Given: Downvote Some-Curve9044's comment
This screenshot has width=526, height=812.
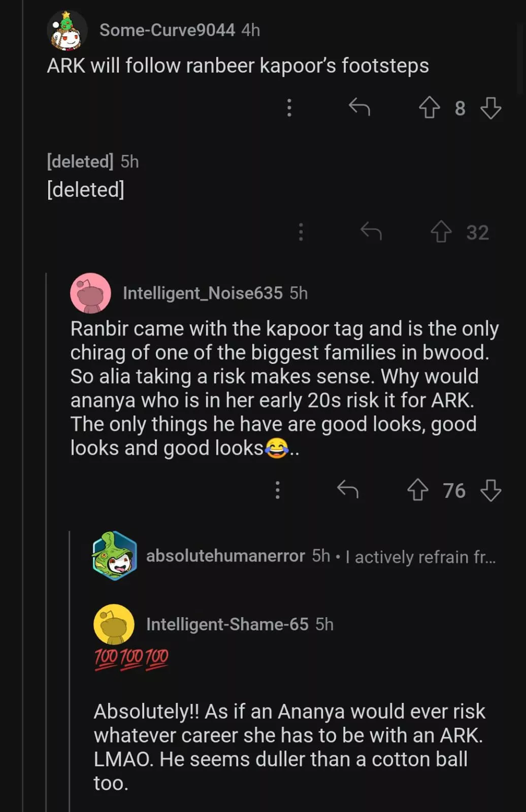Looking at the screenshot, I should pyautogui.click(x=490, y=108).
